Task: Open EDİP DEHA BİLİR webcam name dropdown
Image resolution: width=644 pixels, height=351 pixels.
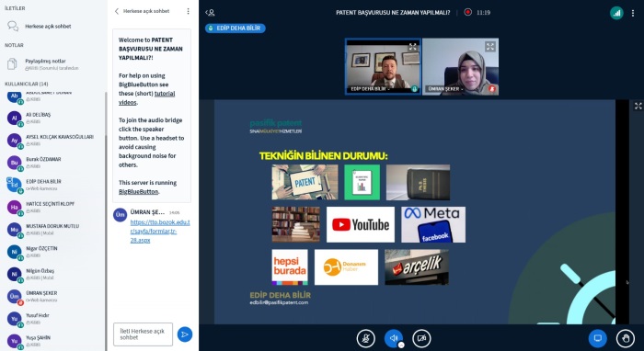Action: [x=370, y=89]
